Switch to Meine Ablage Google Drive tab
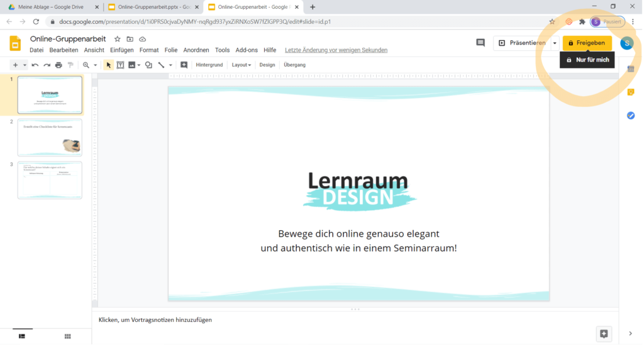Image resolution: width=644 pixels, height=361 pixels. 53,7
